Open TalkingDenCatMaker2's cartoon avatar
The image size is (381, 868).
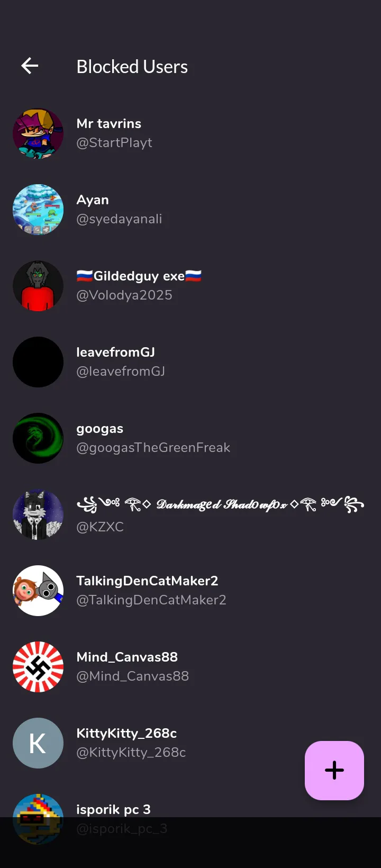click(38, 591)
